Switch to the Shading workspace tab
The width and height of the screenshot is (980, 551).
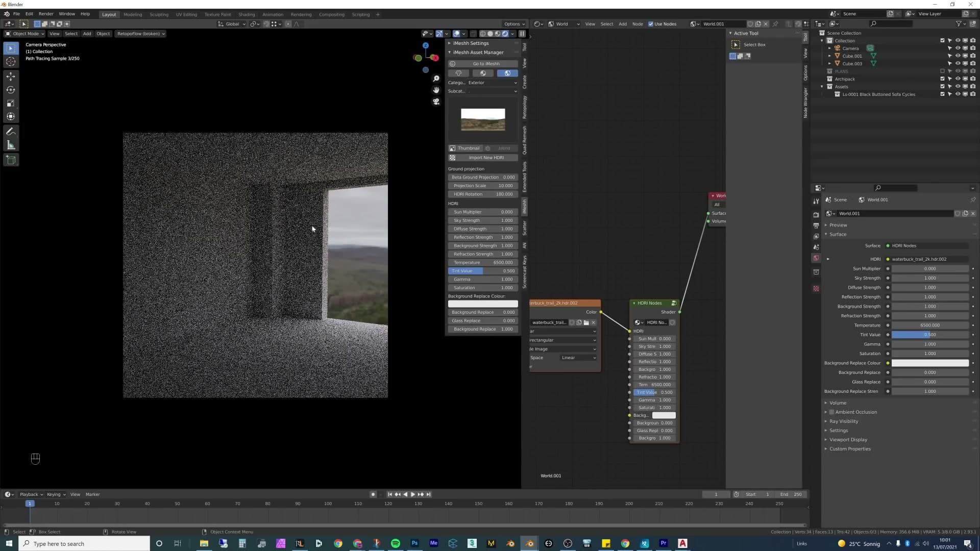[247, 14]
